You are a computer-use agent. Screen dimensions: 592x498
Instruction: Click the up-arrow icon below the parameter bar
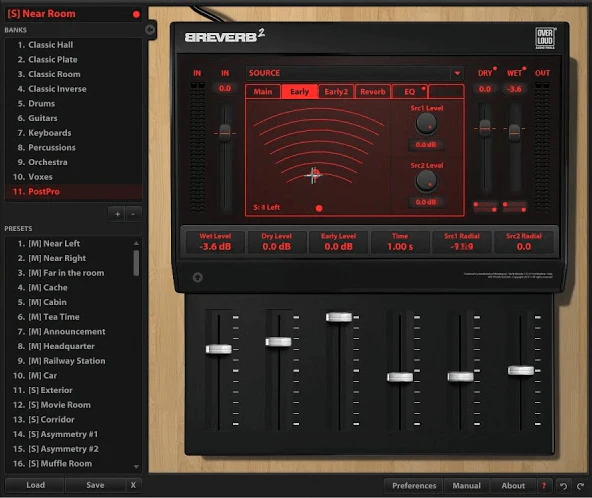197,278
